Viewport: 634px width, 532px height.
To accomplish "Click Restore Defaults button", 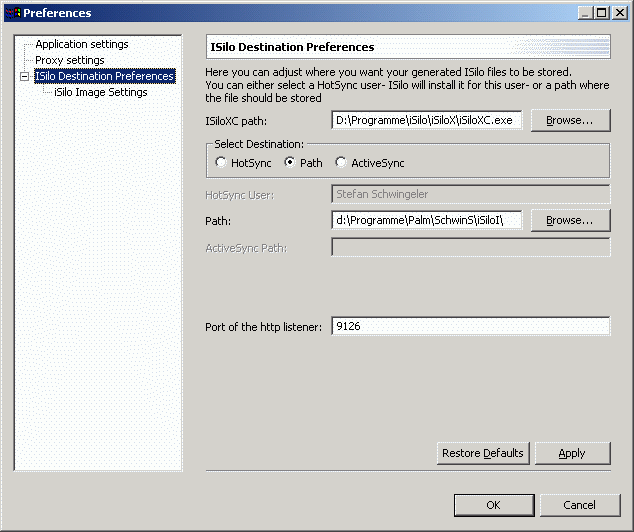I will (x=483, y=453).
